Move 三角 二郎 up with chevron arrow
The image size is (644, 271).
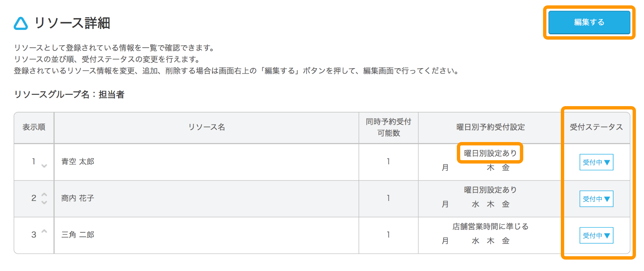click(44, 231)
